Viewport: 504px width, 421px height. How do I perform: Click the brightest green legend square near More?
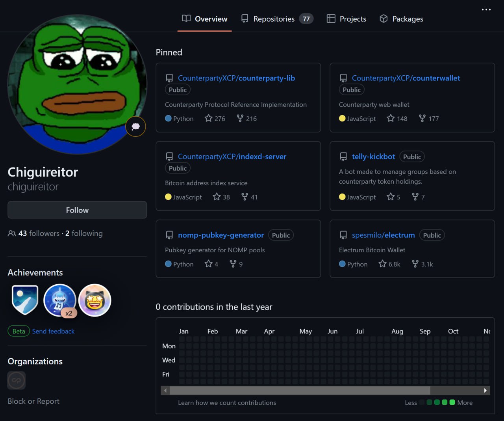click(x=452, y=402)
